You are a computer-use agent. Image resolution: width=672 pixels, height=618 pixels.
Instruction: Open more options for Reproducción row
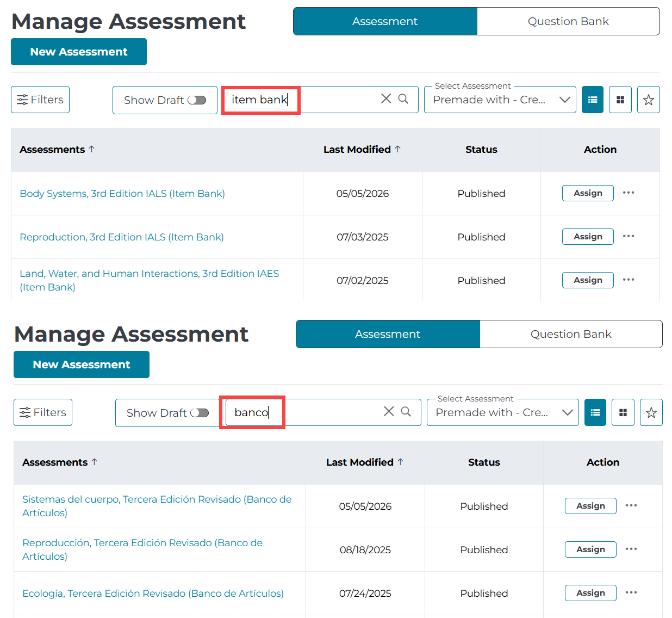click(x=631, y=549)
